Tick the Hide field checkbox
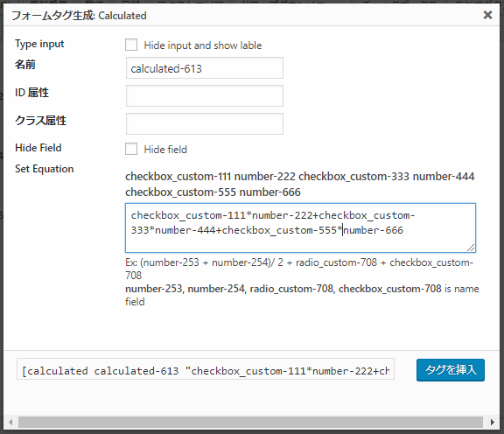The height and width of the screenshot is (434, 504). 131,149
